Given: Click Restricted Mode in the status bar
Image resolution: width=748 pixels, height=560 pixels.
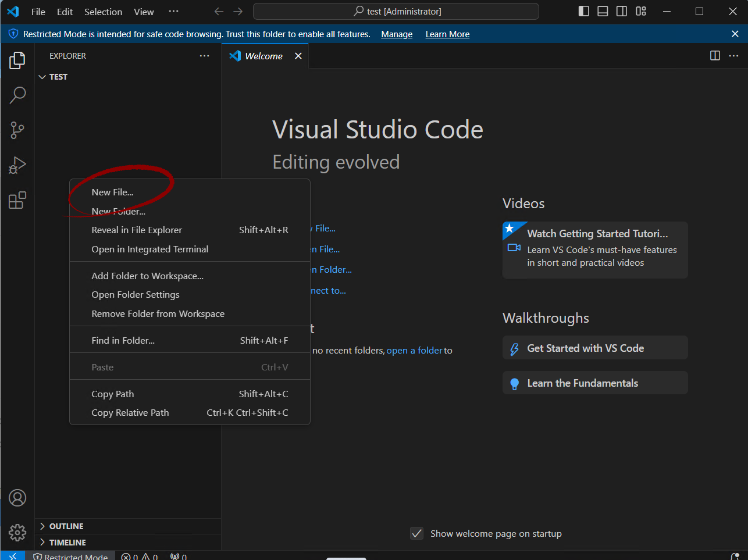Looking at the screenshot, I should [x=70, y=556].
